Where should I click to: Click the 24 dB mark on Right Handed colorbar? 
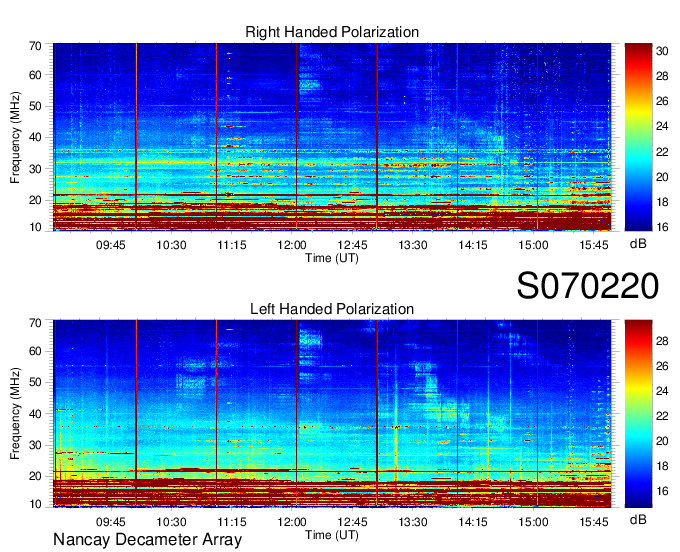point(662,126)
